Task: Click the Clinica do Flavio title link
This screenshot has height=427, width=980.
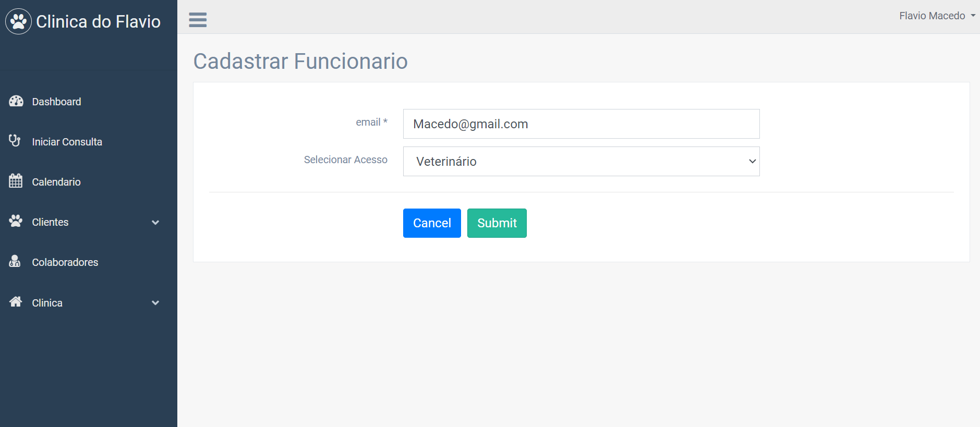Action: pos(98,21)
